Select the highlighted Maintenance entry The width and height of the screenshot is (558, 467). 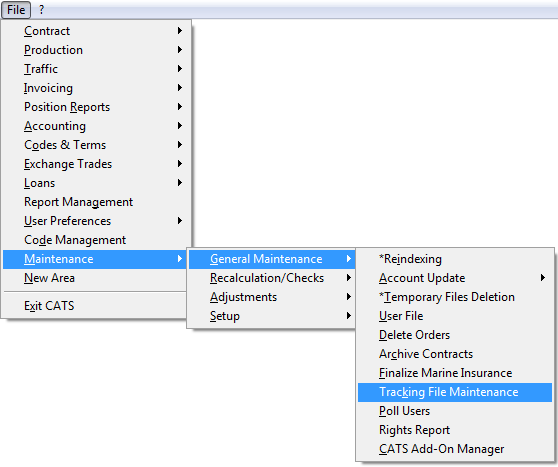click(95, 259)
